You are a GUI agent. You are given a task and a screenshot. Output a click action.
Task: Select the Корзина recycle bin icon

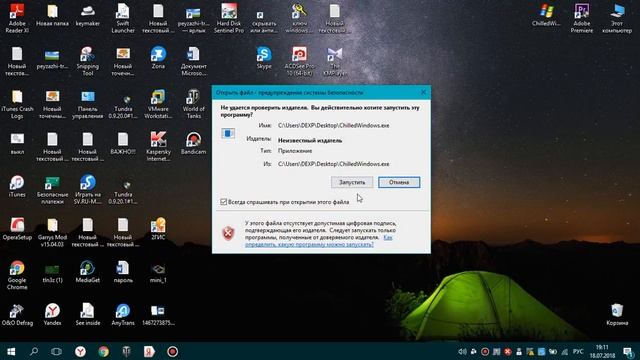[617, 315]
